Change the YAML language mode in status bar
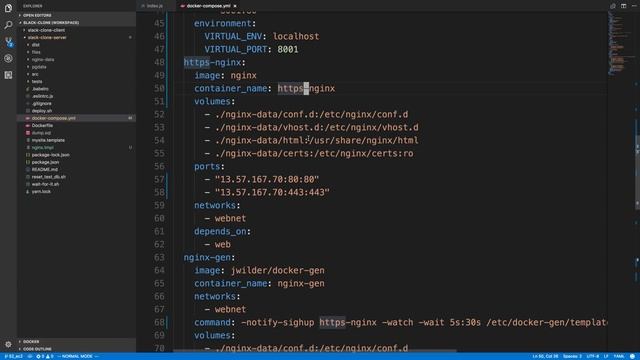The height and width of the screenshot is (360, 640). tap(619, 356)
